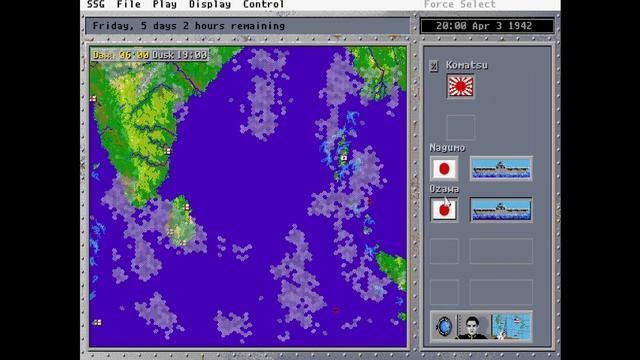Viewport: 640px width, 360px height.
Task: Toggle the checkbox beside Komatsu
Action: click(434, 66)
